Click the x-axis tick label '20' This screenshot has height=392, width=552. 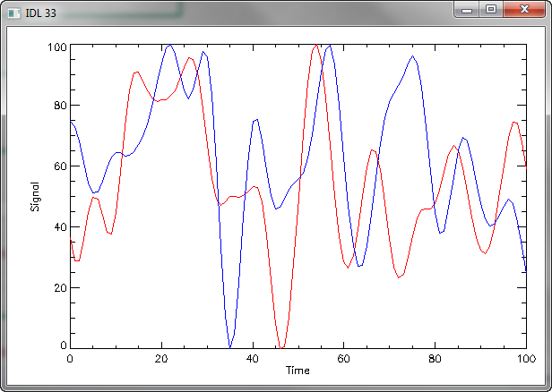click(x=161, y=358)
